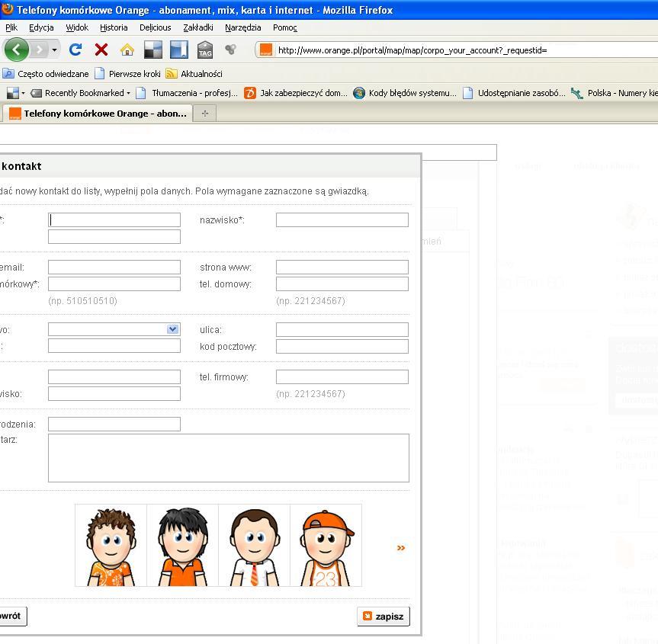Open the Zakładki menu
The height and width of the screenshot is (644, 658).
coord(197,27)
